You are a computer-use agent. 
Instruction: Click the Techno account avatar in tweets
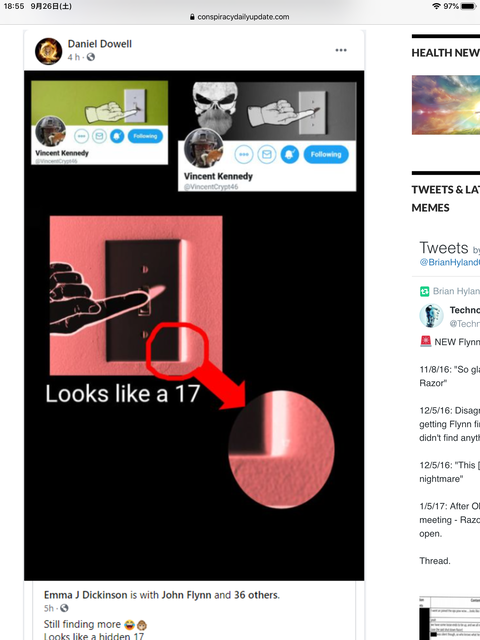click(x=431, y=316)
